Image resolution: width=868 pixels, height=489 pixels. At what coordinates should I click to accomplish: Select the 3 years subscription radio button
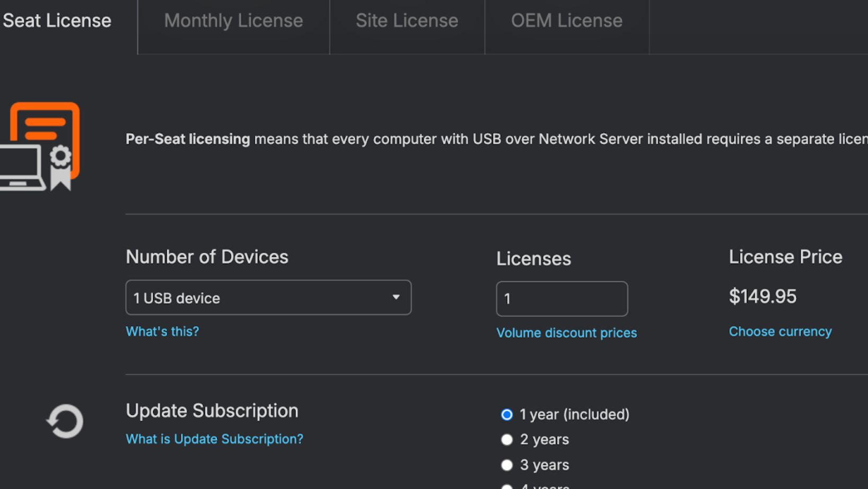click(x=507, y=465)
